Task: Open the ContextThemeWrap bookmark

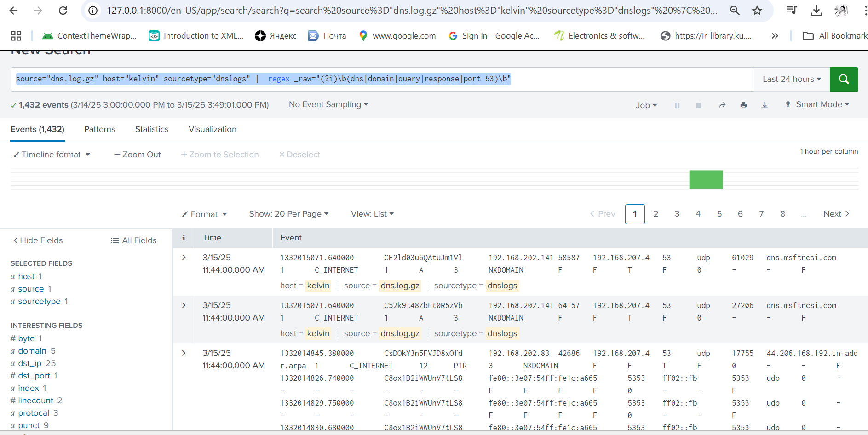Action: [89, 36]
